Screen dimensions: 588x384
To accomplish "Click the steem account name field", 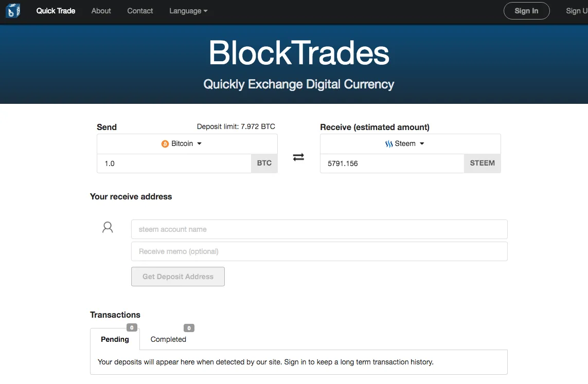I will click(x=319, y=229).
